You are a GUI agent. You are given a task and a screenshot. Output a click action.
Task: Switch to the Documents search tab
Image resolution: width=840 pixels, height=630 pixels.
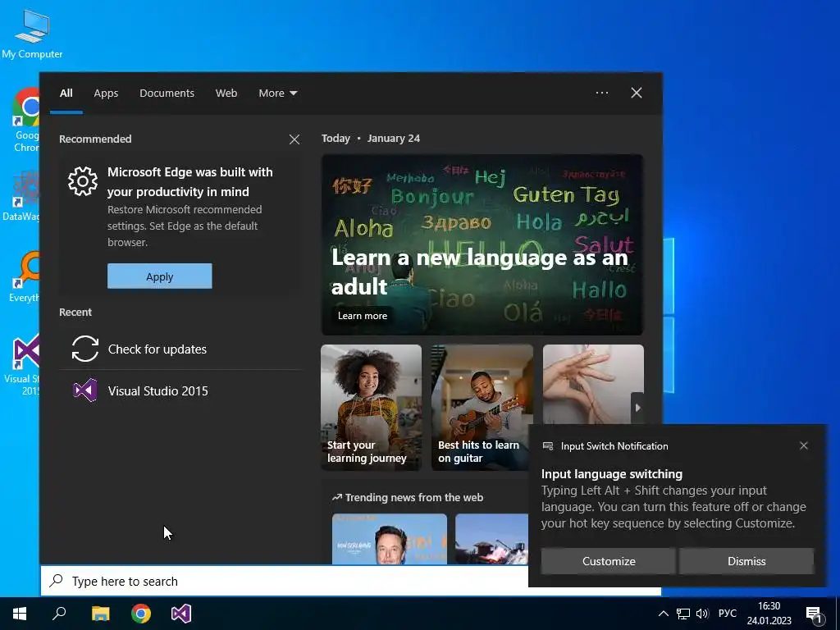click(167, 94)
